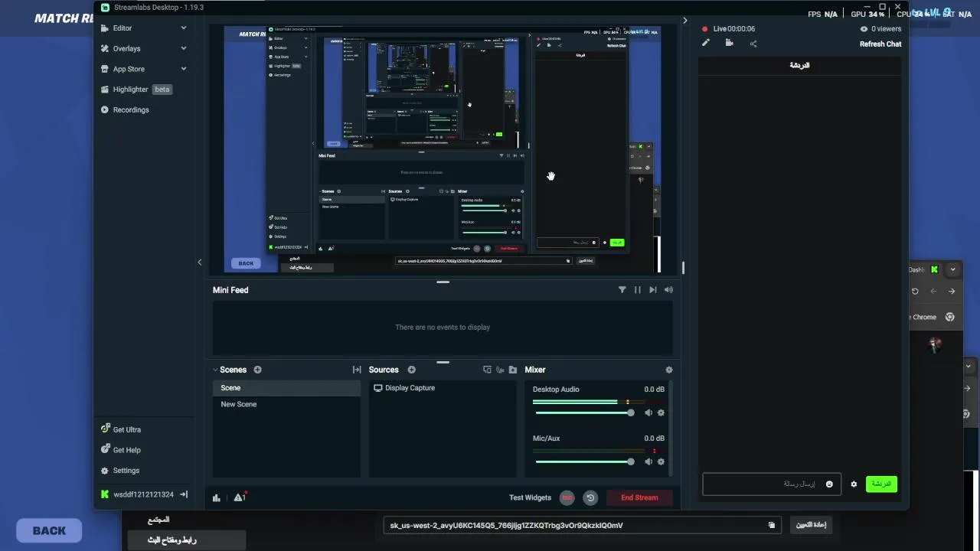Viewport: 980px width, 551px height.
Task: Open the notifications warning icon
Action: coord(239,497)
